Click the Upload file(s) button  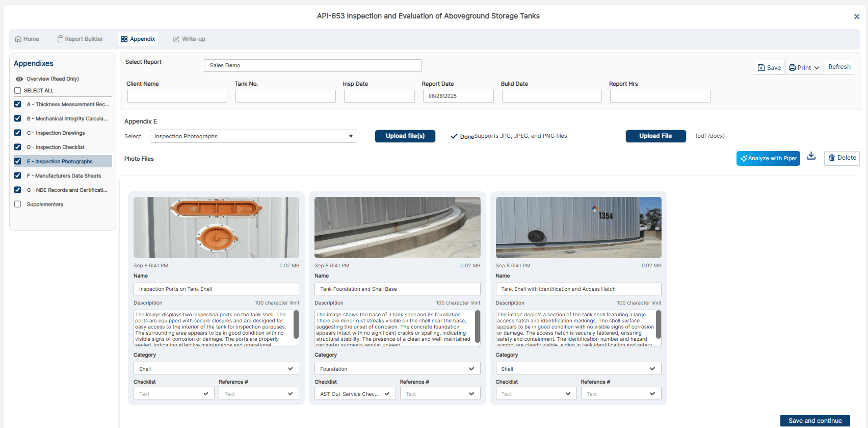(405, 136)
